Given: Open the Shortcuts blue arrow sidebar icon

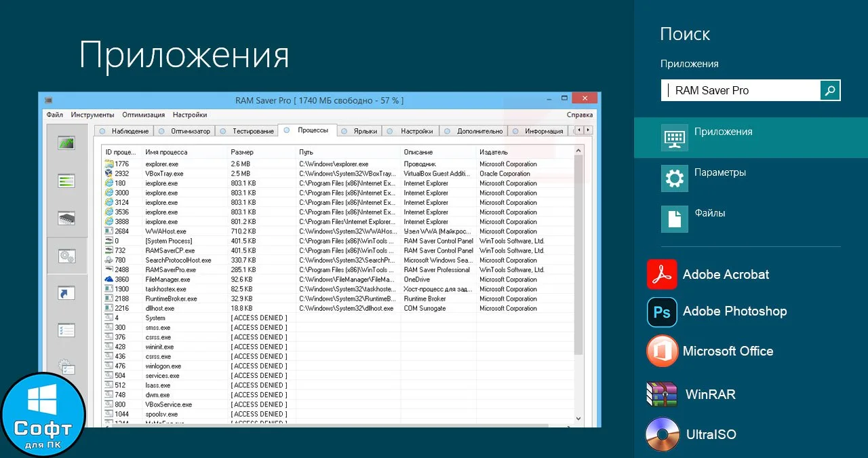Looking at the screenshot, I should coord(66,293).
